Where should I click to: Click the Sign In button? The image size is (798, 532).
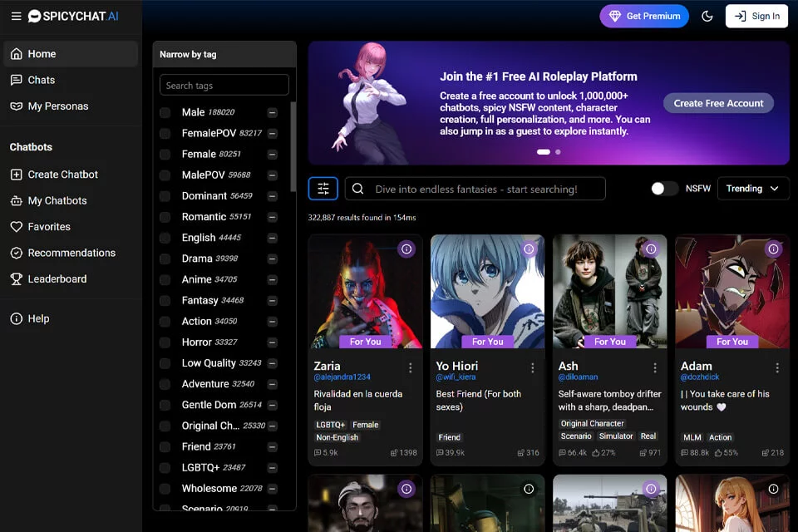[756, 17]
